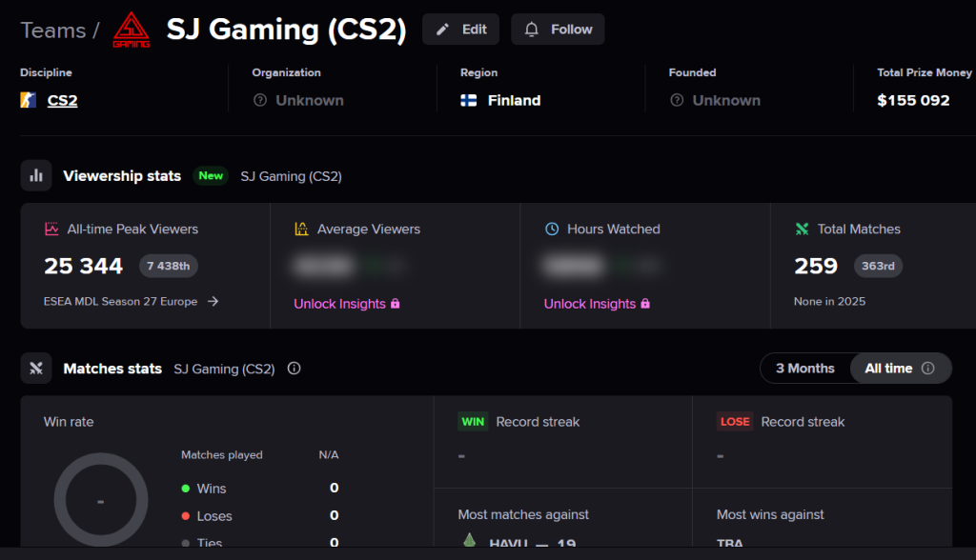
Task: Unlock Insights under Average Viewers
Action: (x=340, y=304)
